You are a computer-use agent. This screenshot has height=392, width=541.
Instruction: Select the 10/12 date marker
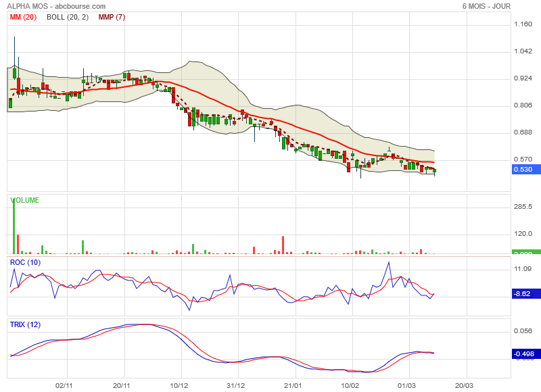pyautogui.click(x=179, y=385)
